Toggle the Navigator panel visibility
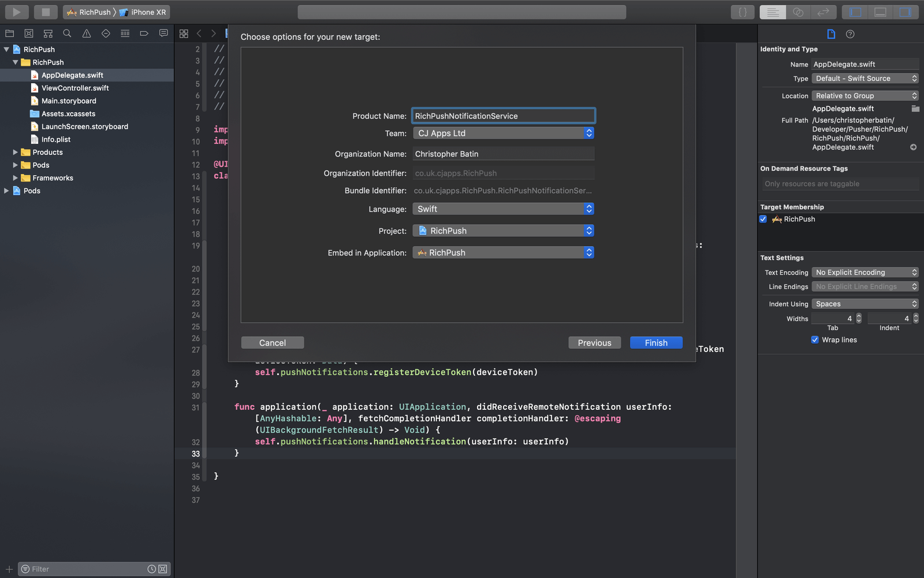This screenshot has height=578, width=924. click(x=855, y=12)
